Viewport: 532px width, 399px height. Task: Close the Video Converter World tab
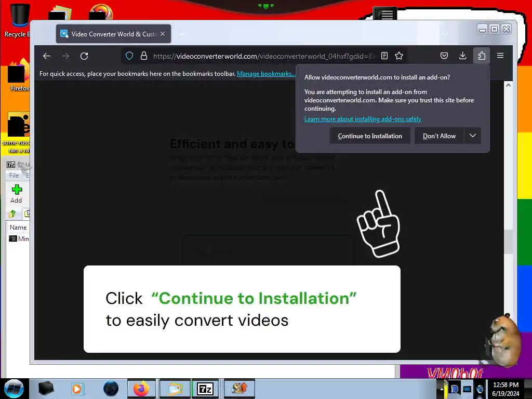[163, 34]
